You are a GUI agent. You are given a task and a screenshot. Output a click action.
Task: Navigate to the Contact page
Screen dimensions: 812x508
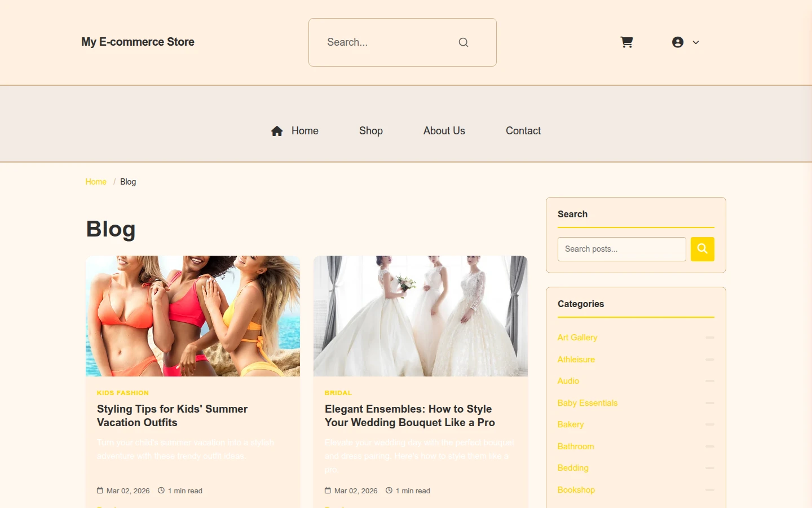tap(523, 131)
